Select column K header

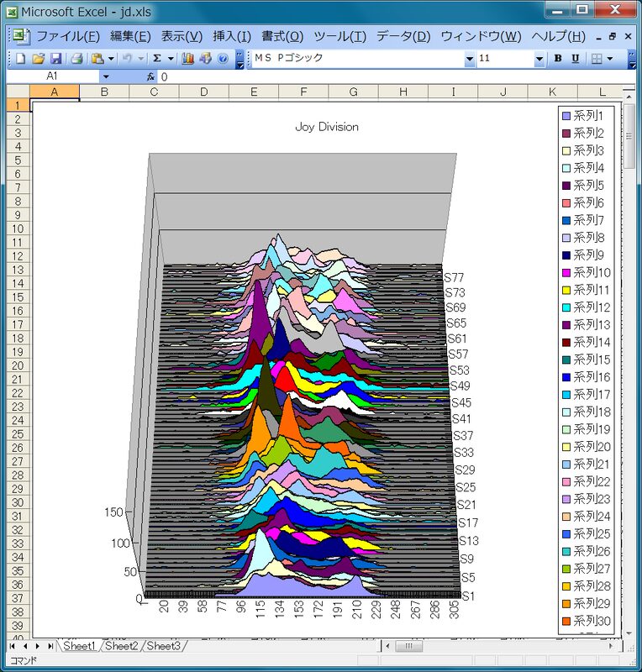pyautogui.click(x=552, y=92)
